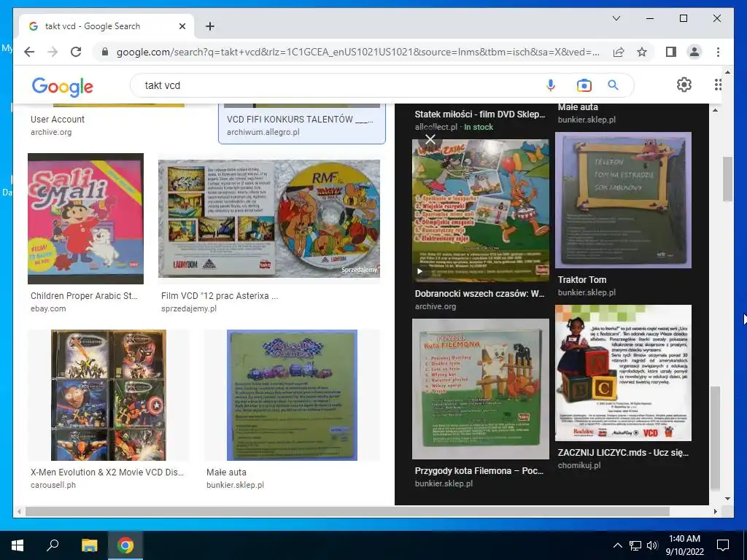Viewport: 747px width, 560px height.
Task: Click the forward navigation arrow
Action: tap(53, 52)
